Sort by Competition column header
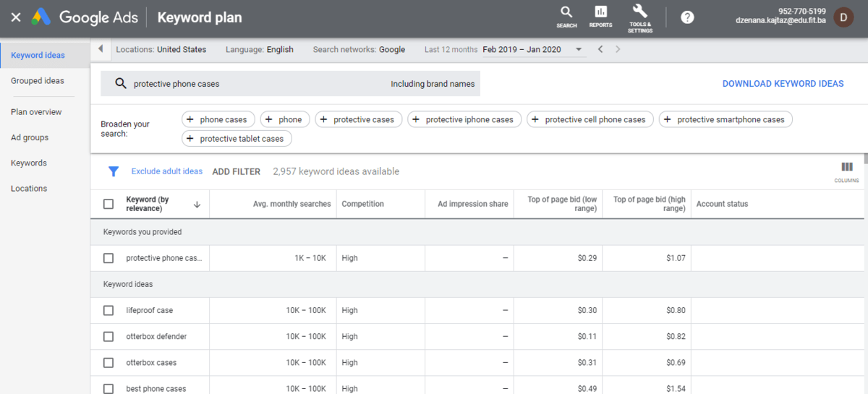 tap(362, 204)
